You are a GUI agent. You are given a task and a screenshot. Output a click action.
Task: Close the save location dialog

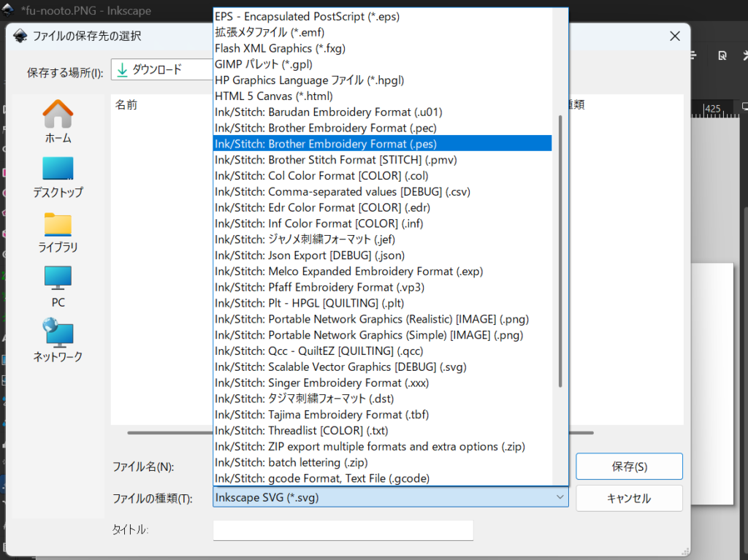673,36
